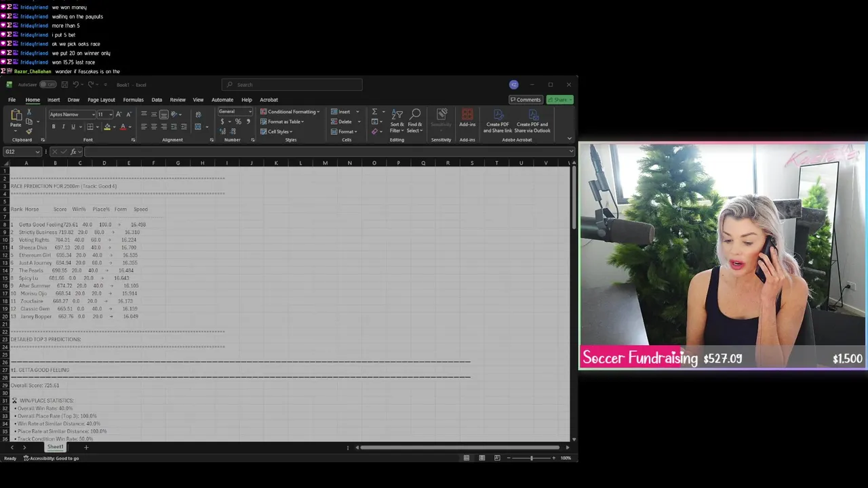Select Normal view in status bar
Image resolution: width=868 pixels, height=488 pixels.
pos(467,458)
